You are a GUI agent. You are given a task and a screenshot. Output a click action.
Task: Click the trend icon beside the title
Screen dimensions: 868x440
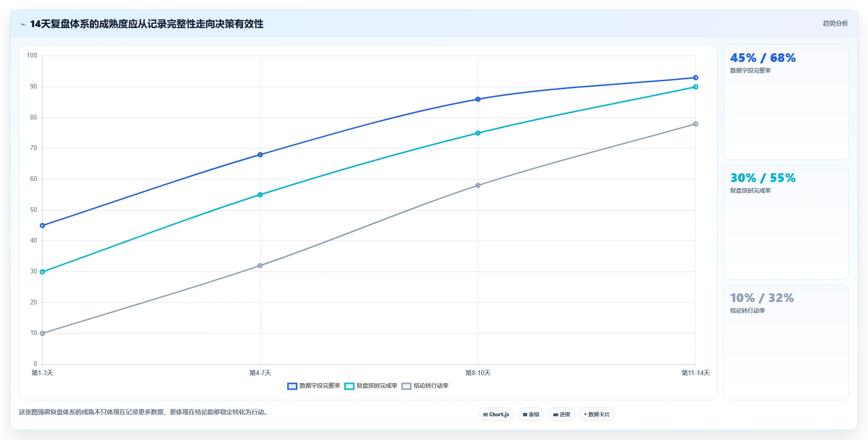pos(23,24)
